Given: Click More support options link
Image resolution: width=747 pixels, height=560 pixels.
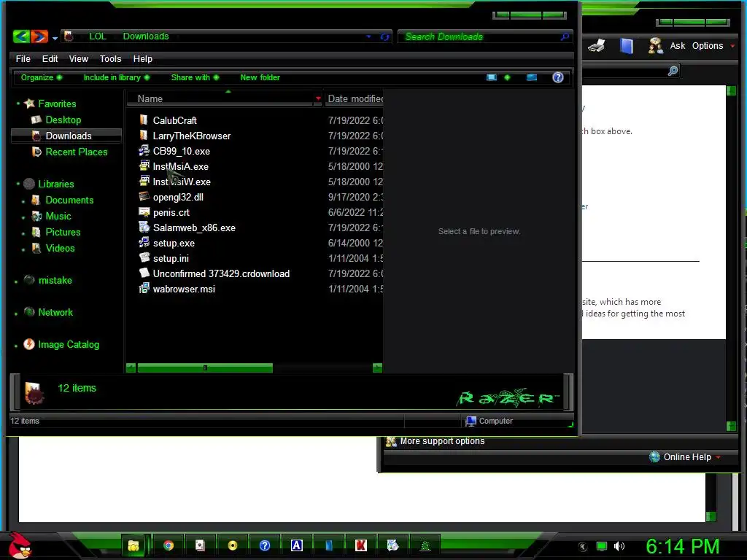Looking at the screenshot, I should pyautogui.click(x=442, y=441).
